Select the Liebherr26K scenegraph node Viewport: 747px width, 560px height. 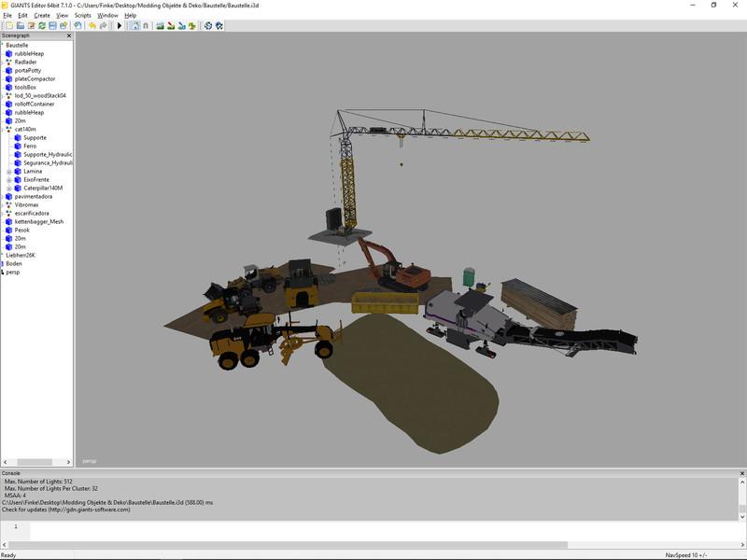[21, 255]
